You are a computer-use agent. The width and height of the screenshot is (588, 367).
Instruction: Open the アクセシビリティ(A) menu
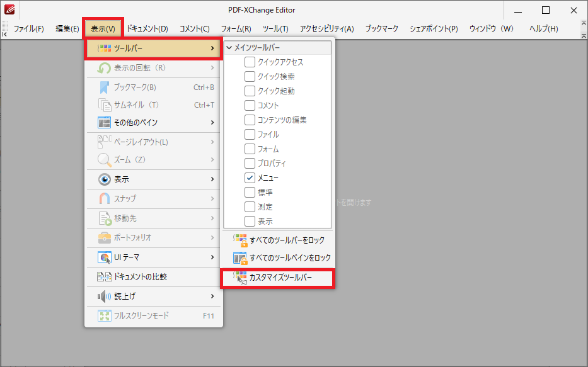[x=326, y=29]
